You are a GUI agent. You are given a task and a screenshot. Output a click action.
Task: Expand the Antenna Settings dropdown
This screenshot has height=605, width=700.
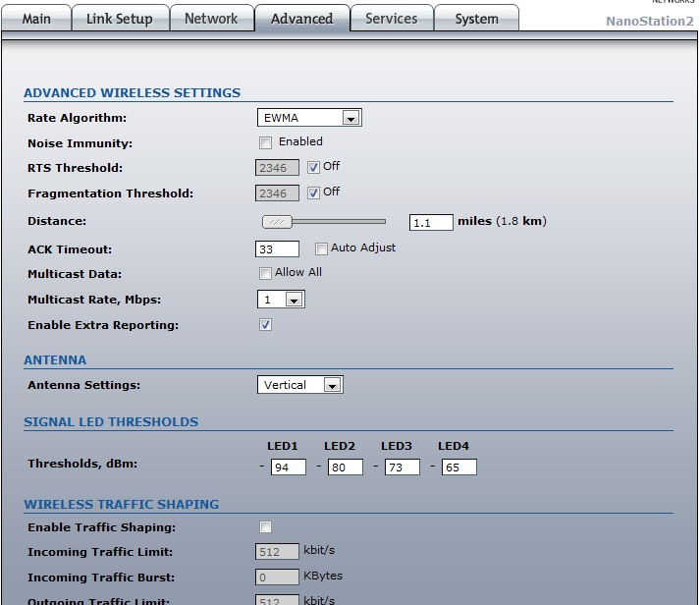299,385
